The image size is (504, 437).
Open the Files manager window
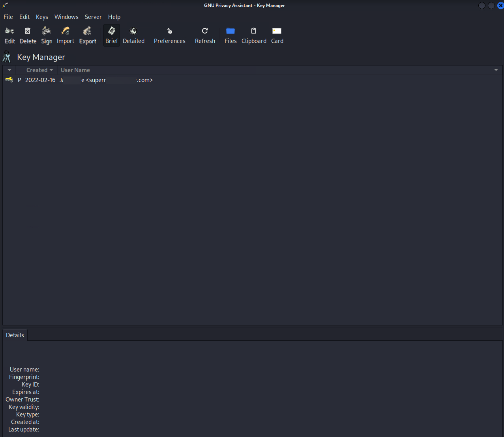click(x=230, y=35)
